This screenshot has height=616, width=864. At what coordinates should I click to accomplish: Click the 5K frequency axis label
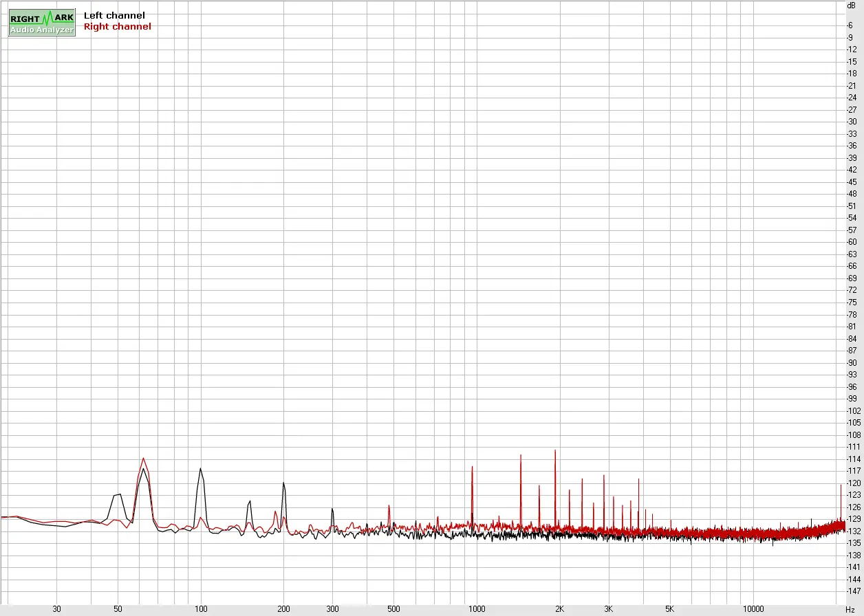click(669, 609)
